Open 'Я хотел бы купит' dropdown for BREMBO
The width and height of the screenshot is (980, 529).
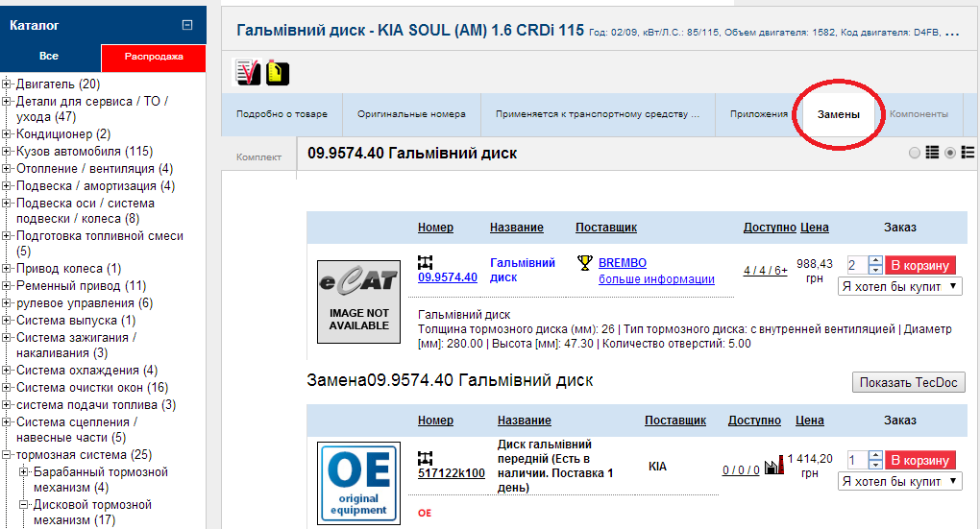pos(900,286)
